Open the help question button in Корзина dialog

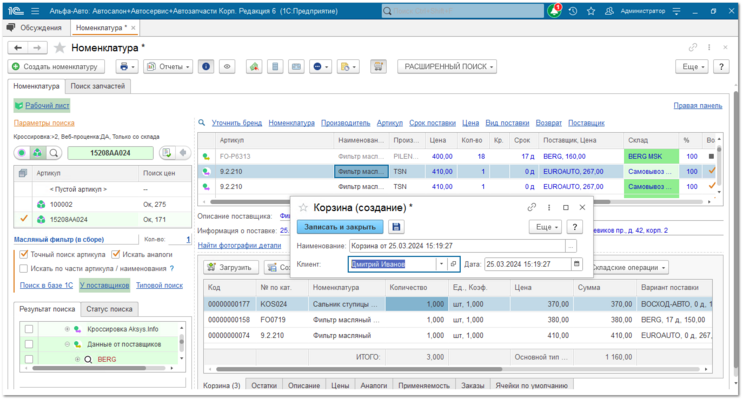[x=574, y=227]
